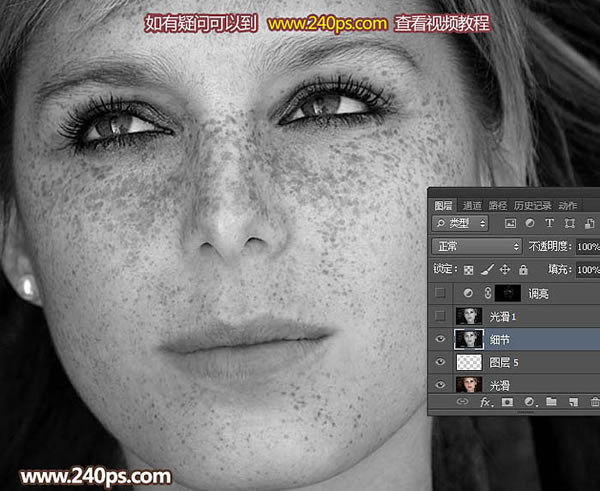Switch to the 通道 tab
This screenshot has width=600, height=491.
pyautogui.click(x=472, y=206)
